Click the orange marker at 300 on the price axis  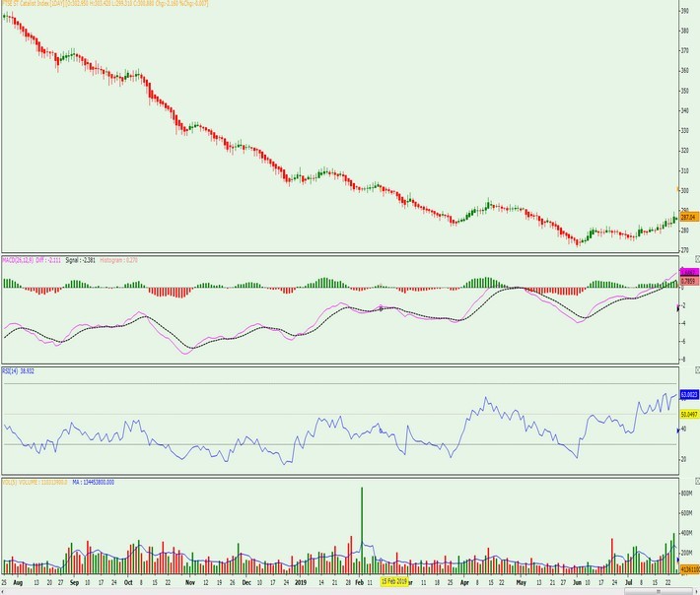(678, 189)
